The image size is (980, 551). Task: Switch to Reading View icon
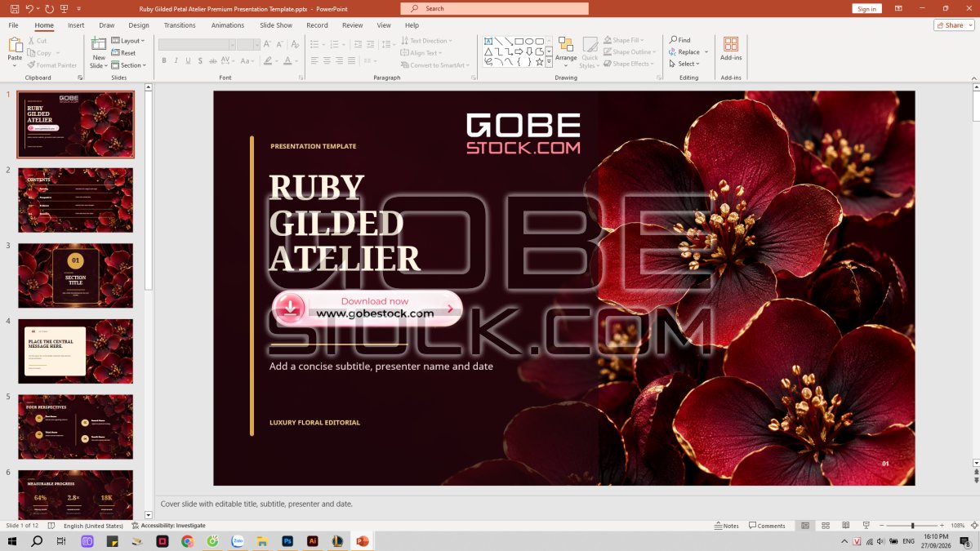[845, 526]
